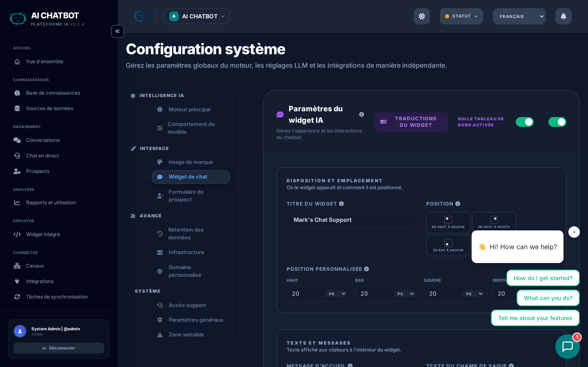Click the Déconnecter button
This screenshot has height=367, width=588.
59,348
